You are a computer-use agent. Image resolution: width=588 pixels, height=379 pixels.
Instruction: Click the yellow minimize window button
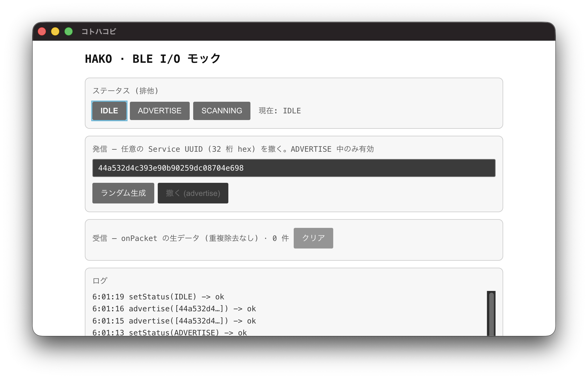click(x=55, y=31)
